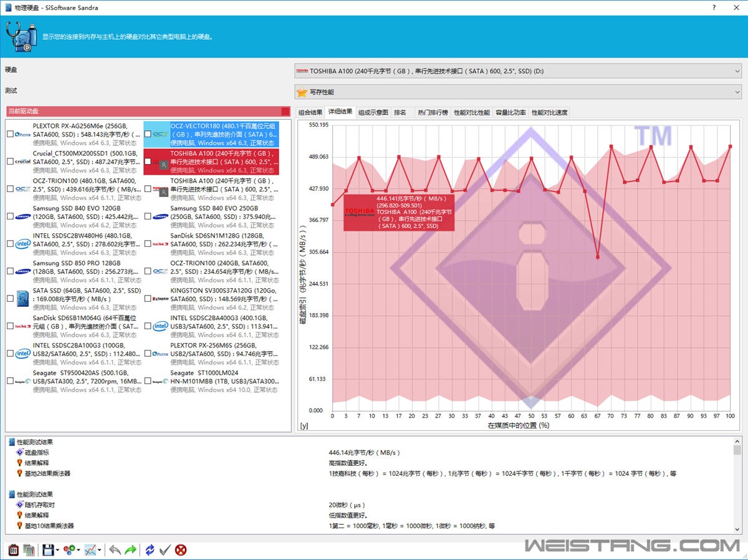748x560 pixels.
Task: Expand the gears icon dropdown arrow
Action: tap(78, 550)
